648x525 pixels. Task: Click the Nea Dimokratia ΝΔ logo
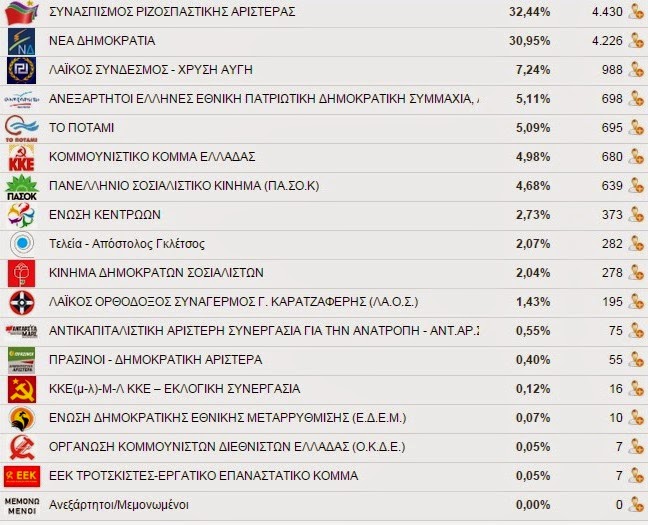click(x=21, y=41)
